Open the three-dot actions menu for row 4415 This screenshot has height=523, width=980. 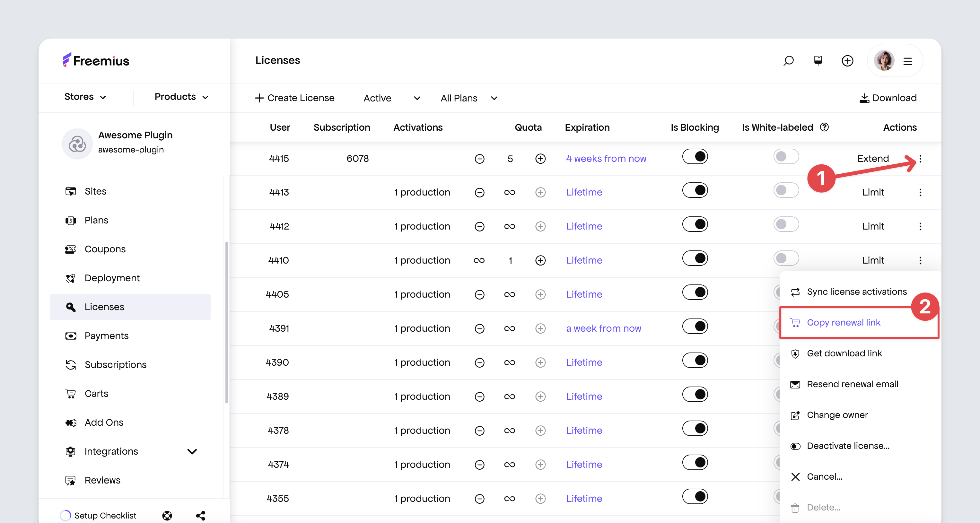(x=920, y=159)
